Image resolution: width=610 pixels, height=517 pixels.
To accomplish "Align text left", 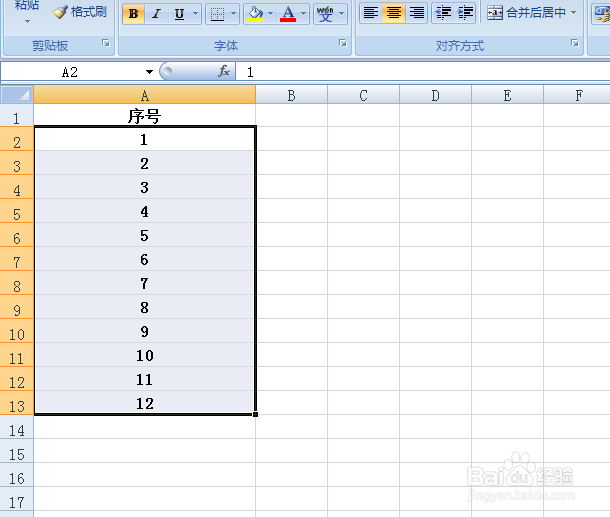I will 371,13.
